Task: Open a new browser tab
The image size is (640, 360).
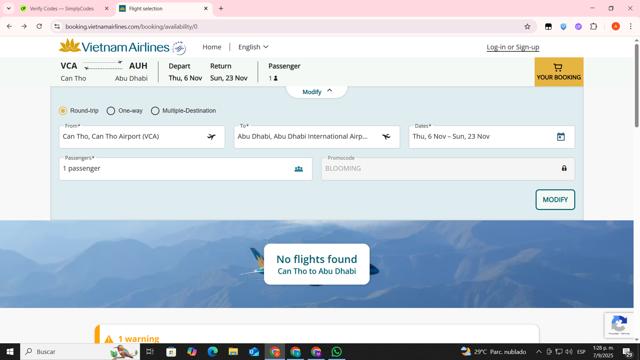Action: [x=221, y=8]
